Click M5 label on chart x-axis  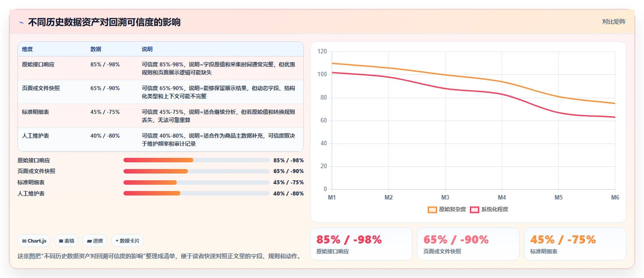click(x=558, y=198)
